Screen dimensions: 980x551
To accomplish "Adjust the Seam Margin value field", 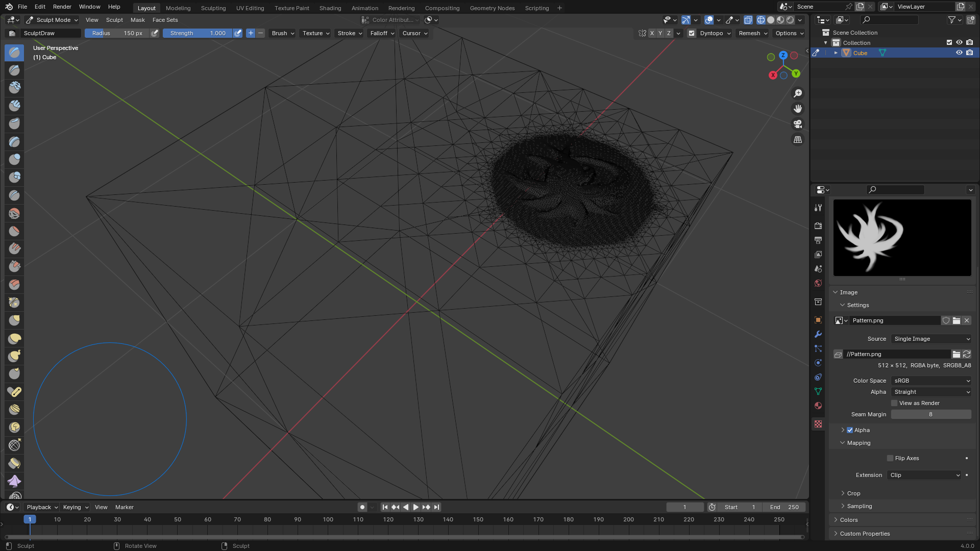I will tap(931, 414).
